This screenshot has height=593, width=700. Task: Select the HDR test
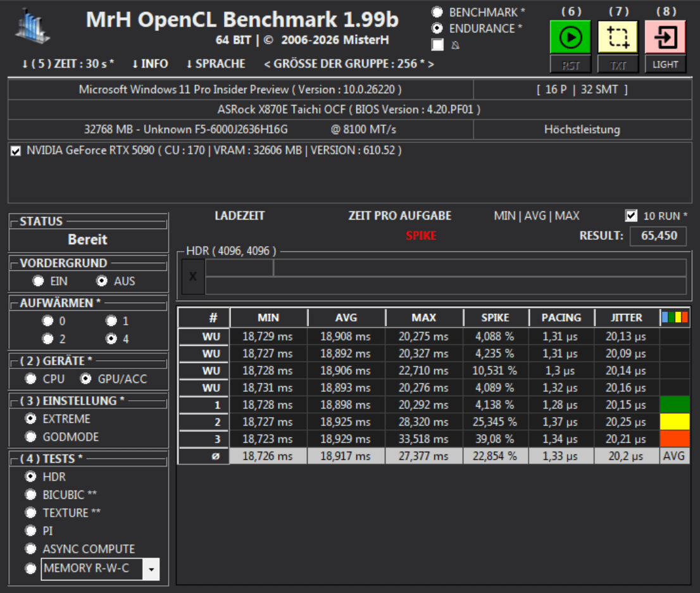(31, 477)
